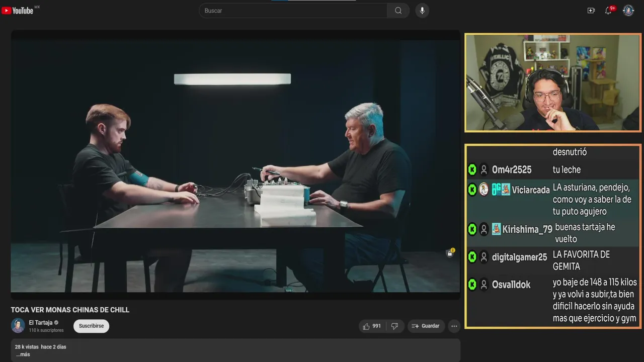Click green Kick badge beside Osvalldok
The image size is (644, 362).
pos(472,285)
